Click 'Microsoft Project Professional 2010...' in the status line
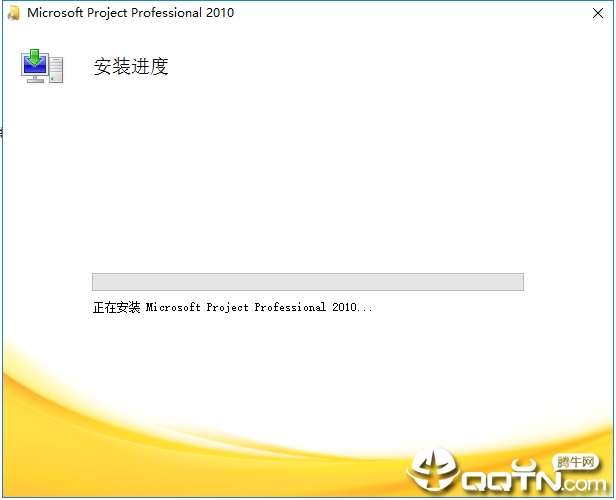Viewport: 616px width, 500px height. [x=259, y=308]
